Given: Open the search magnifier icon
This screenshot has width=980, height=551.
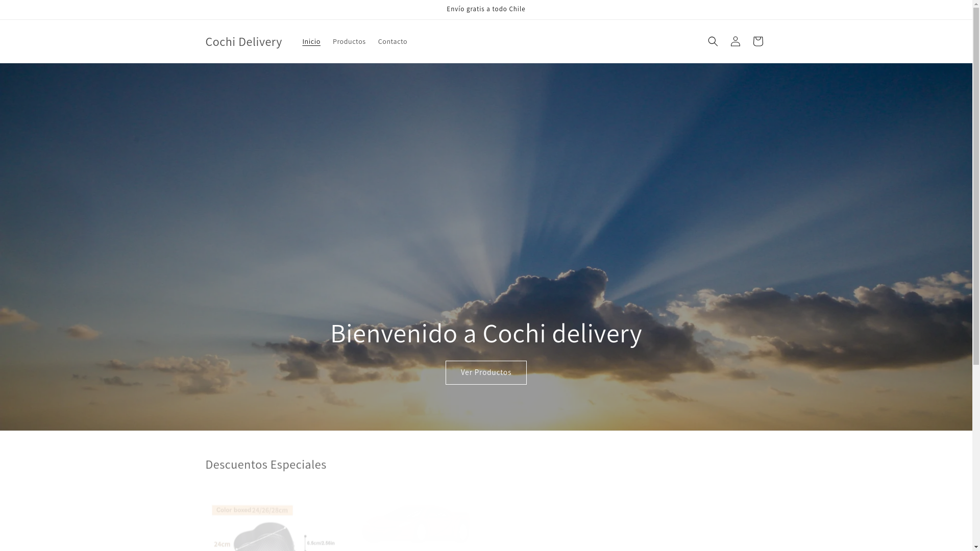Looking at the screenshot, I should point(713,41).
